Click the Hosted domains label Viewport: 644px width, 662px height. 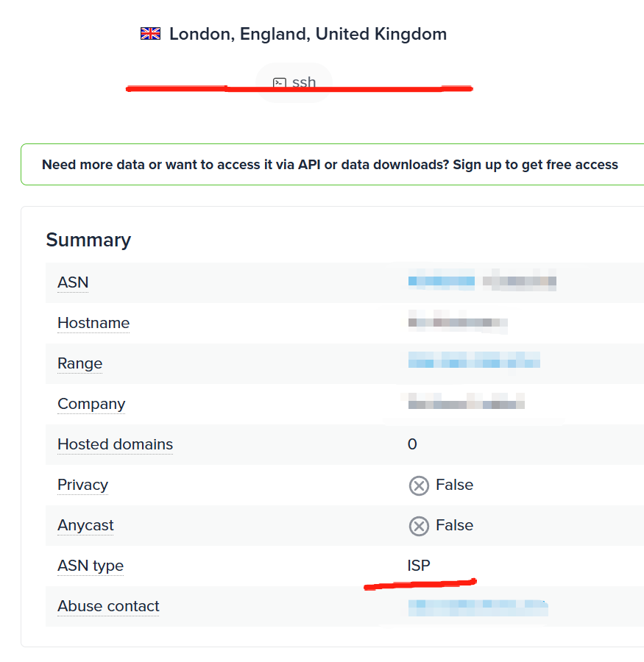[x=115, y=444]
